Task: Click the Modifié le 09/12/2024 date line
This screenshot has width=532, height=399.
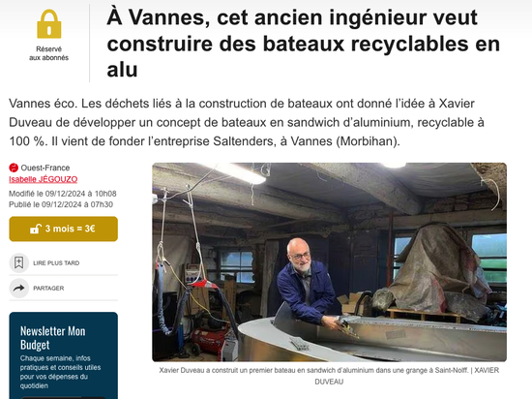Action: tap(63, 194)
